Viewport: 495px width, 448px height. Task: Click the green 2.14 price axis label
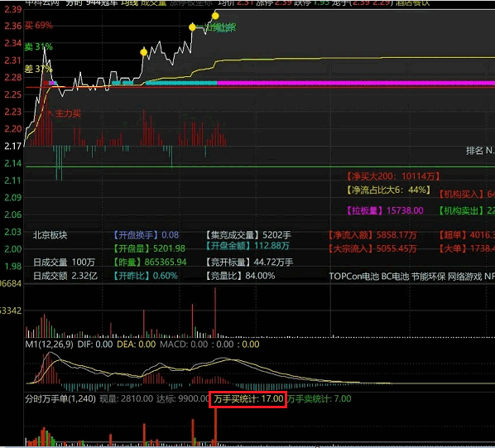pos(13,163)
